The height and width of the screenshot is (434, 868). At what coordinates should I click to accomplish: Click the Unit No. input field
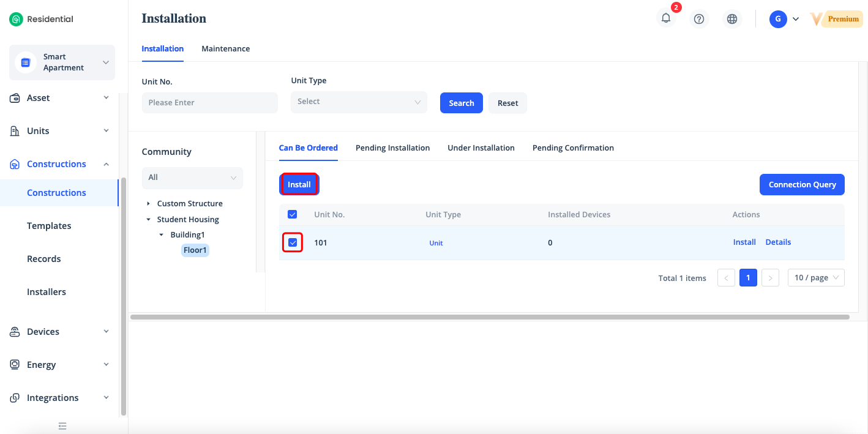[209, 103]
